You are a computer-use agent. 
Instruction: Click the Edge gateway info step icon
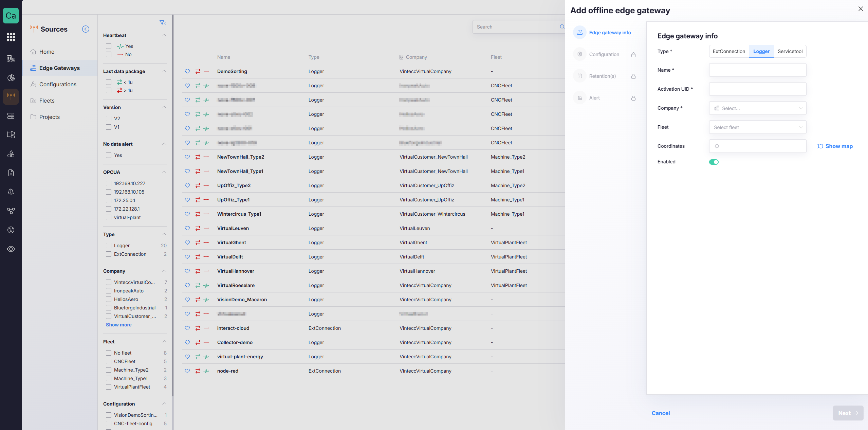[580, 33]
